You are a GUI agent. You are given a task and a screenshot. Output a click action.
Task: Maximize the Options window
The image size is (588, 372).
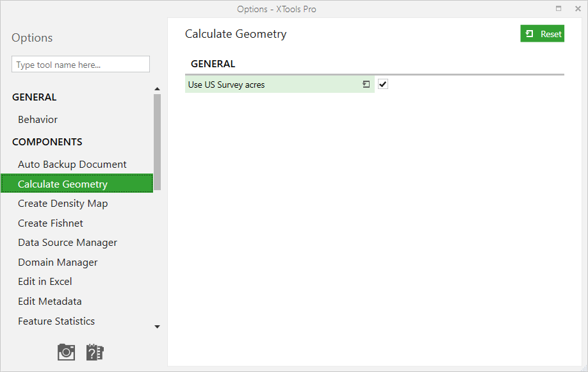(x=559, y=8)
